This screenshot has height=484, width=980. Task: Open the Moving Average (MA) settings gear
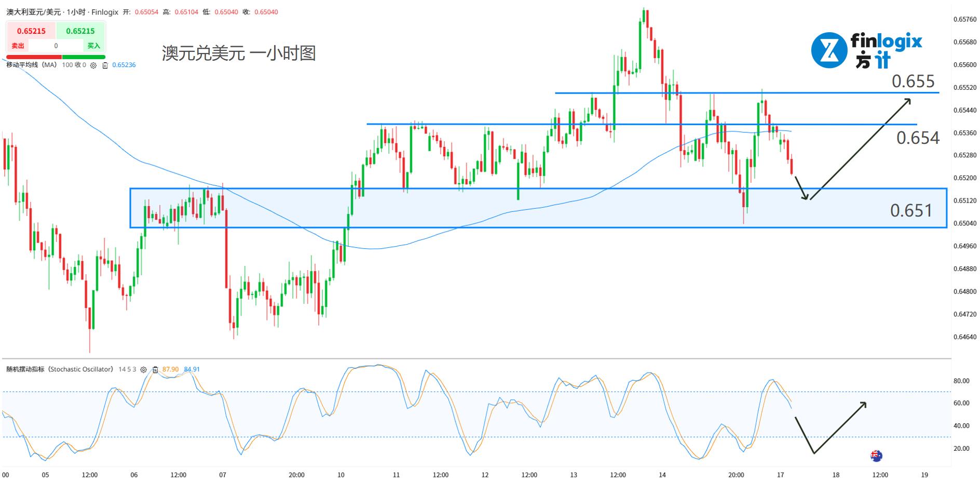[x=93, y=65]
